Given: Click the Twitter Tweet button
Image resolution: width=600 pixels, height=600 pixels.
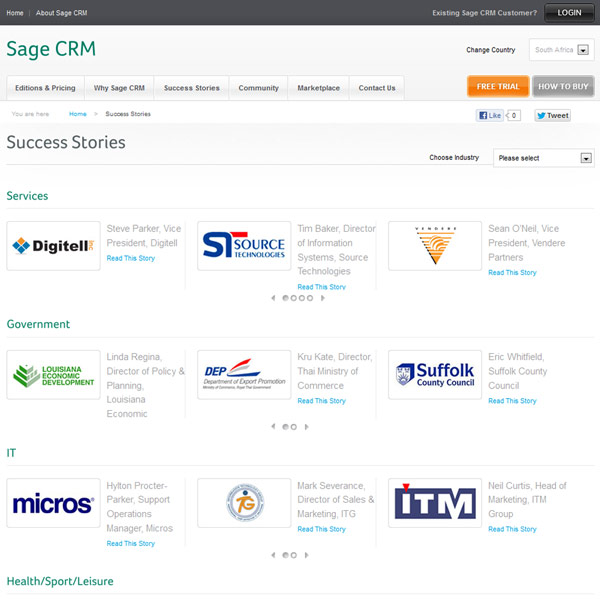Looking at the screenshot, I should (x=552, y=115).
